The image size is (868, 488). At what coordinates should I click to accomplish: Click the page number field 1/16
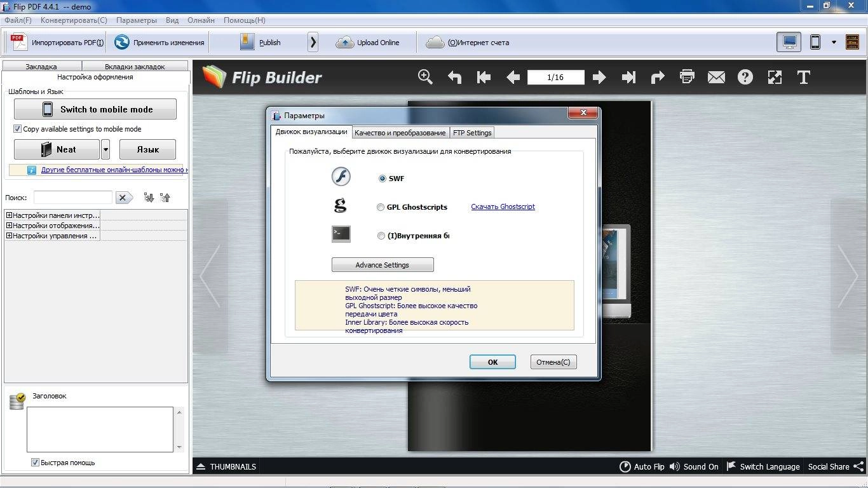pyautogui.click(x=555, y=77)
